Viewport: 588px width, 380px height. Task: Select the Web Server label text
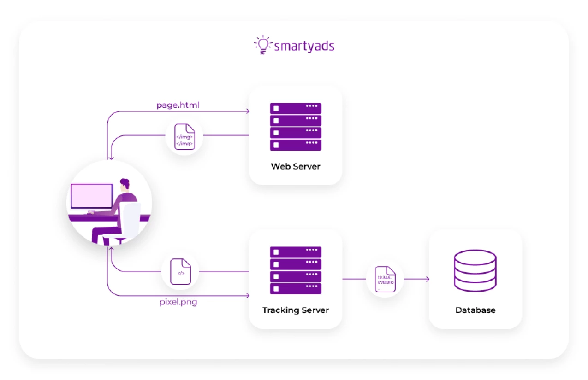(x=295, y=166)
